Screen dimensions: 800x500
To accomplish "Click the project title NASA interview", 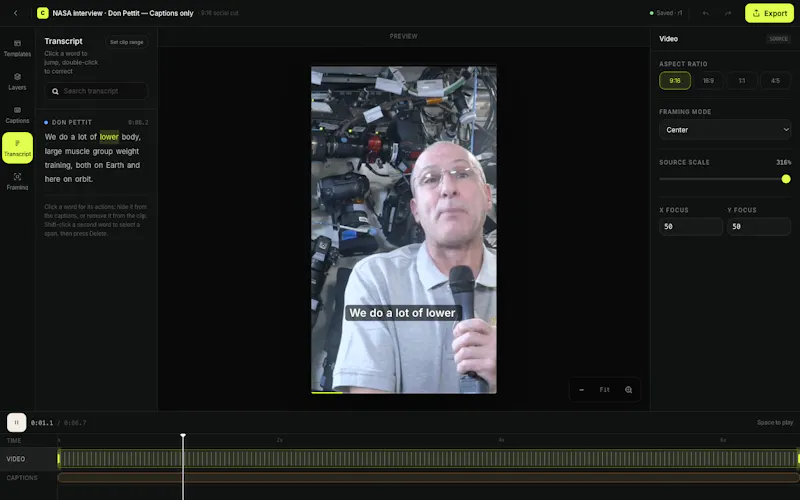I will click(x=123, y=13).
